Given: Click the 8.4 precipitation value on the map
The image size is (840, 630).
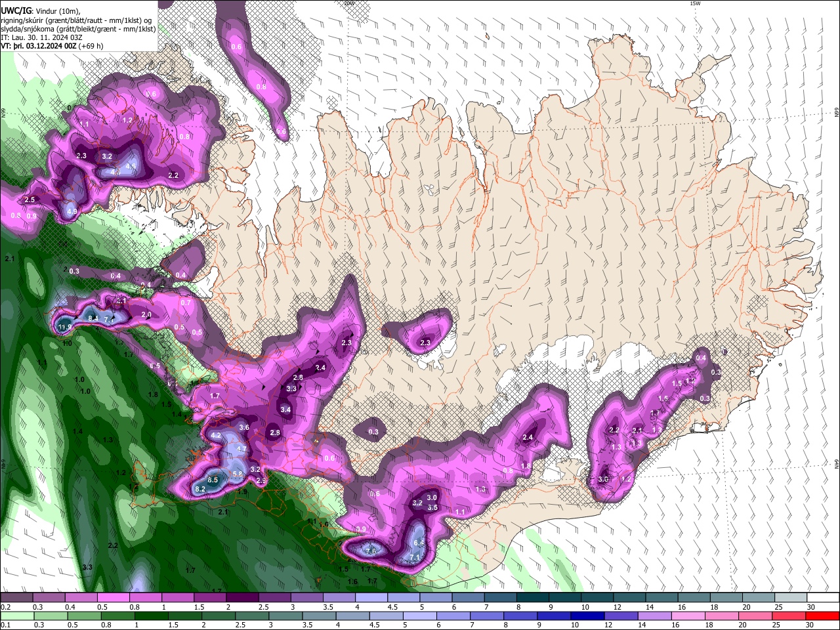Looking at the screenshot, I should click(x=93, y=318).
